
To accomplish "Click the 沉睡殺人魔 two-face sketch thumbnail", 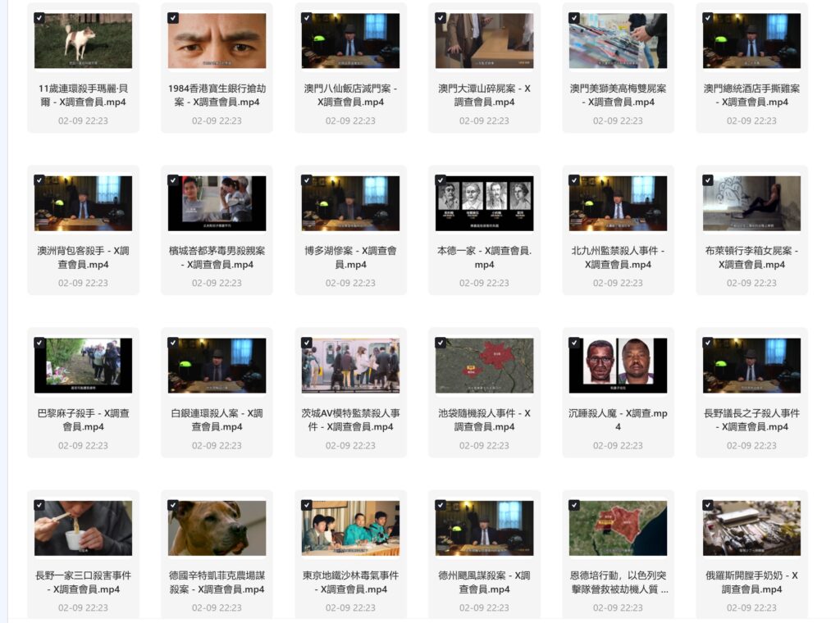I will point(618,366).
